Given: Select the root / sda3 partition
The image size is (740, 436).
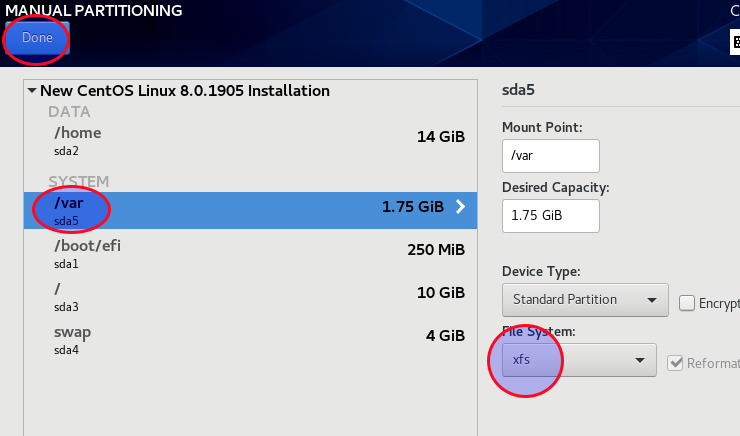Looking at the screenshot, I should pos(251,297).
